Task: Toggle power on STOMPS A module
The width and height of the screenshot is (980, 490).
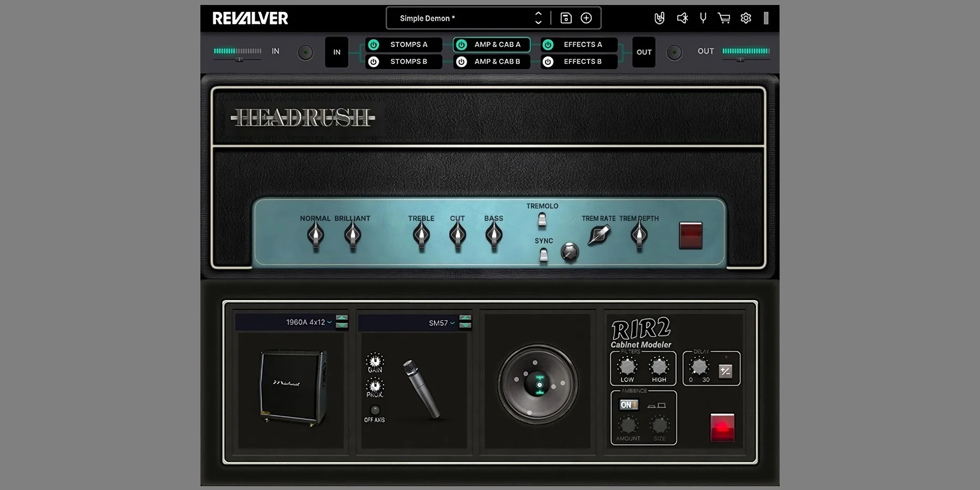Action: click(373, 45)
